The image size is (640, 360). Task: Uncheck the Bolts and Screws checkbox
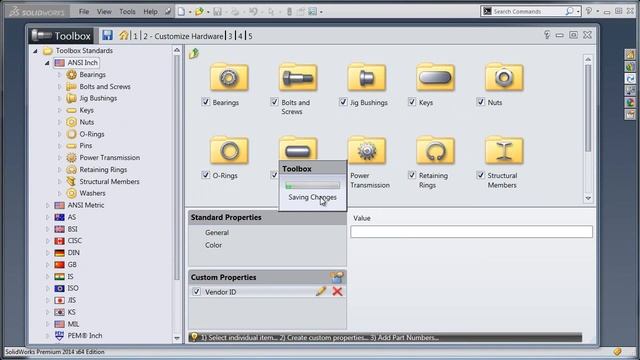coord(274,102)
